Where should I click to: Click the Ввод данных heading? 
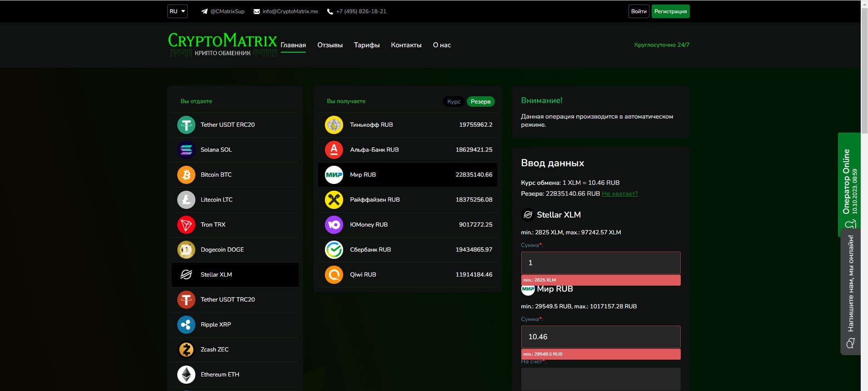[553, 163]
